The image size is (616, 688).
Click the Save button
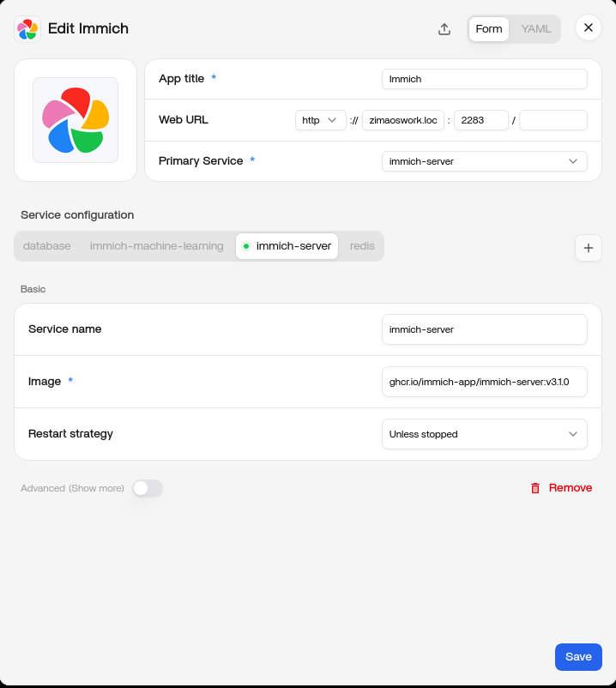point(578,657)
